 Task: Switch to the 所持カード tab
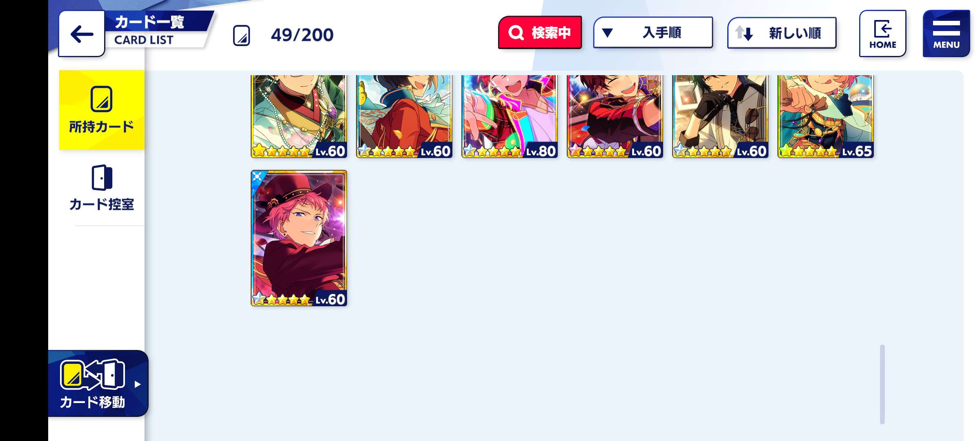tap(102, 110)
